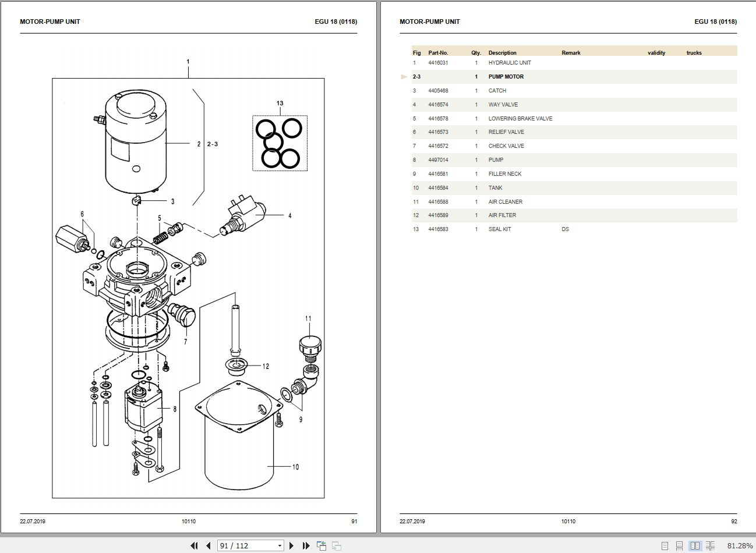
Task: Click the trucks column header
Action: click(x=694, y=53)
